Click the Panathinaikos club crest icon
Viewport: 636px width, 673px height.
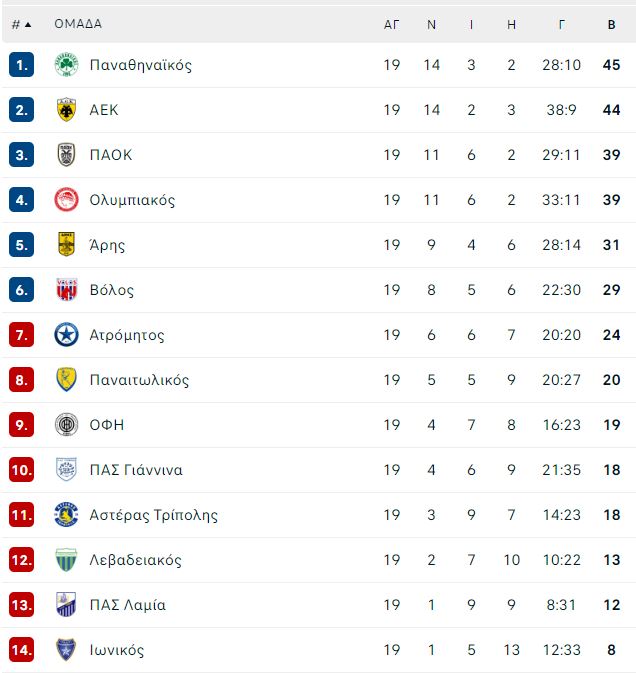click(66, 65)
